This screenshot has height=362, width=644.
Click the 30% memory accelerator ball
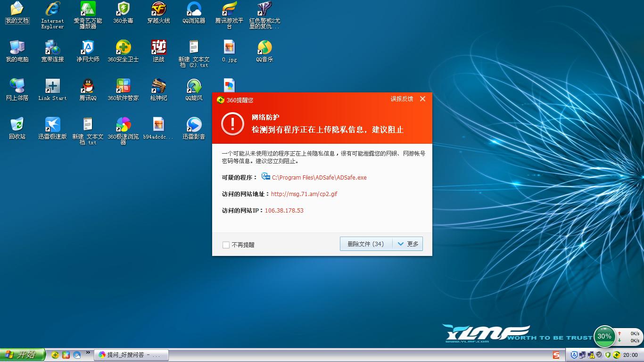[x=604, y=336]
